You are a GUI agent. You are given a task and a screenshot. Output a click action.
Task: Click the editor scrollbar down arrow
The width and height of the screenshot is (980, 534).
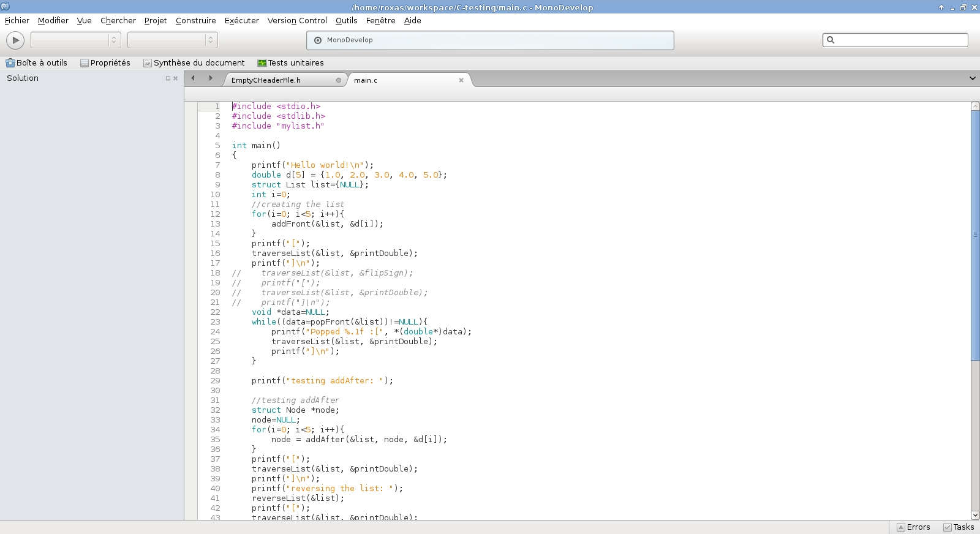click(975, 516)
